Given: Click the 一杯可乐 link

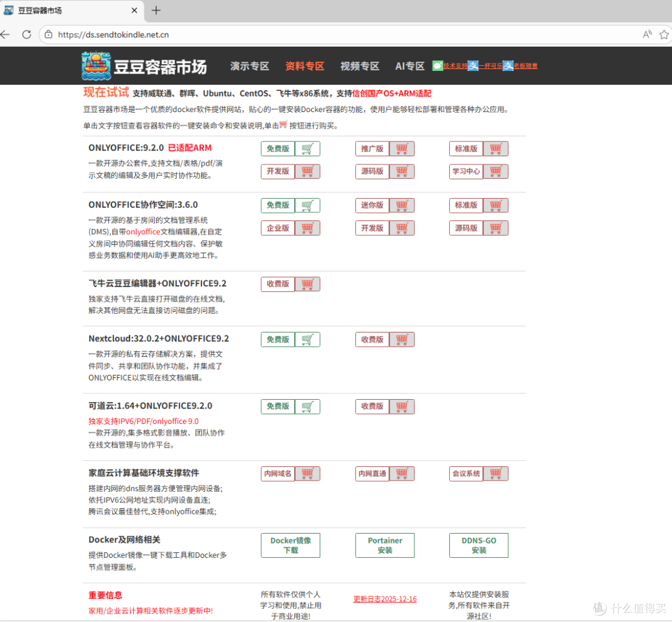Looking at the screenshot, I should tap(490, 65).
